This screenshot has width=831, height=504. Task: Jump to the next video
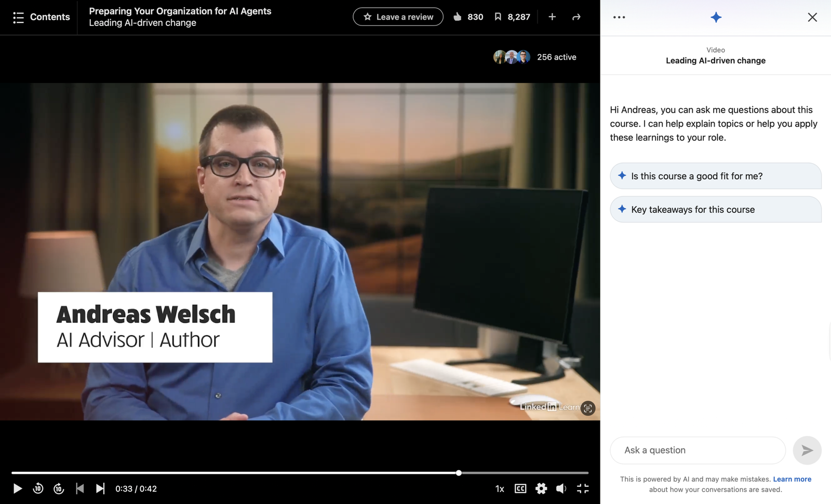[100, 488]
